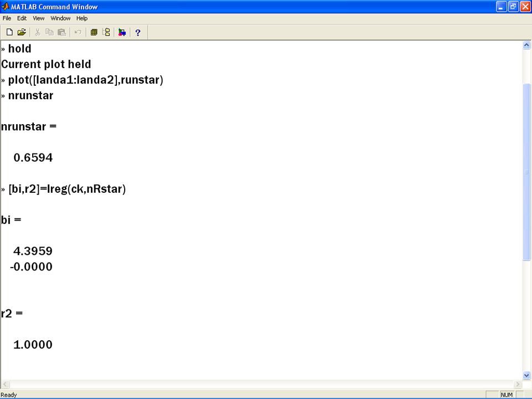Create a new file with the New icon
The height and width of the screenshot is (399, 532).
(9, 32)
